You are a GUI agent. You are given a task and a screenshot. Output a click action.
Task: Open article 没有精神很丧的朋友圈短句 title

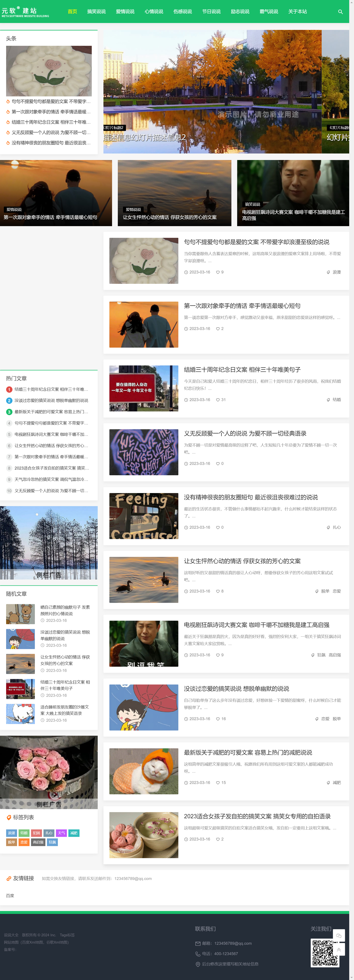pos(251,497)
